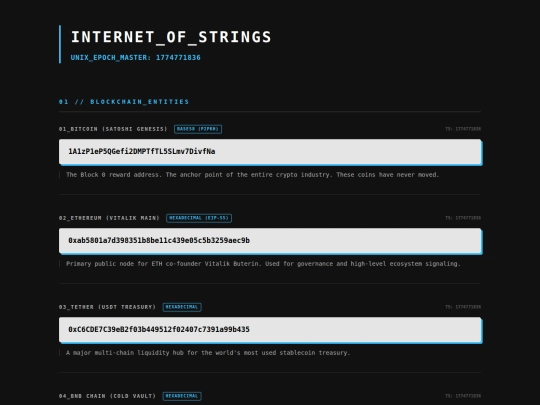This screenshot has width=540, height=405.
Task: Select the Tether address box starting 0xC6CDE7C39
Action: coord(270,330)
